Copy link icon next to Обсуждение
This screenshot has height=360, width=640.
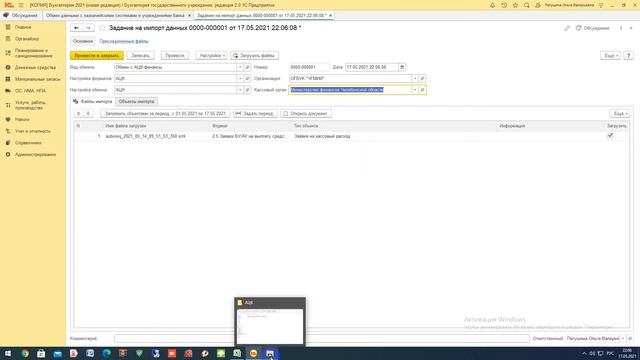(x=567, y=28)
